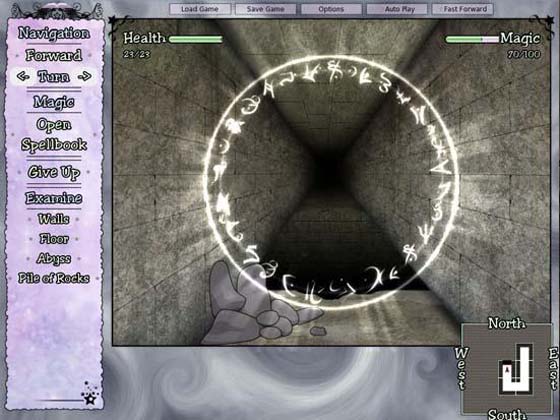This screenshot has width=560, height=420.
Task: Click the star ornament at panel bottom
Action: [89, 395]
